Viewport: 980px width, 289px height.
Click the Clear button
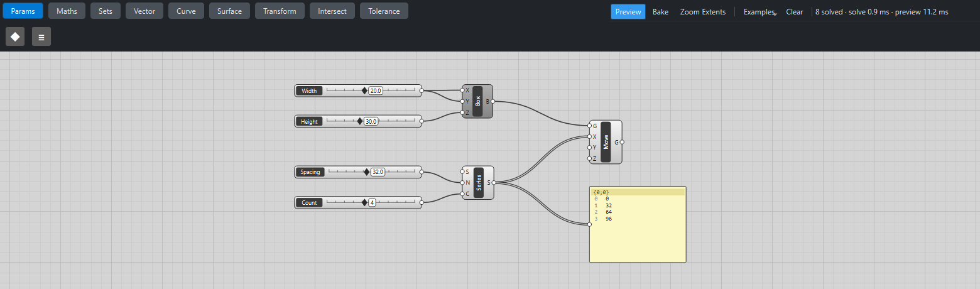click(795, 12)
